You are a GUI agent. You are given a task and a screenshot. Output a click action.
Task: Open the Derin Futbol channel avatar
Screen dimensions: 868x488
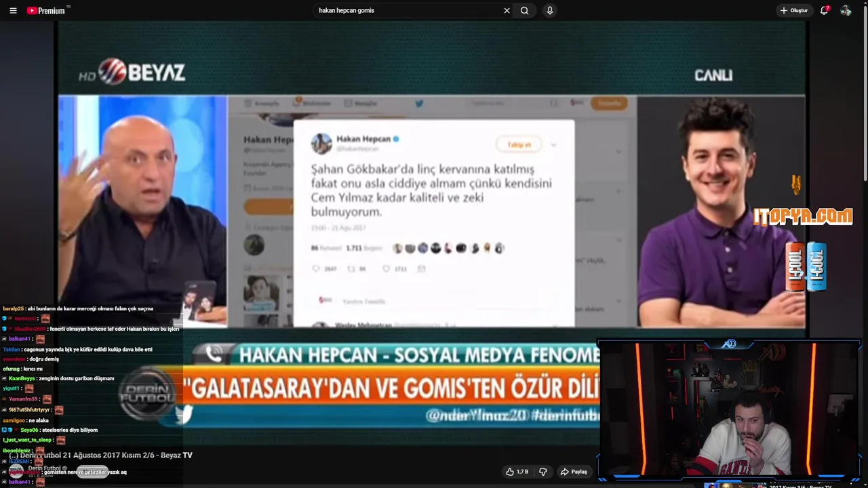point(16,471)
